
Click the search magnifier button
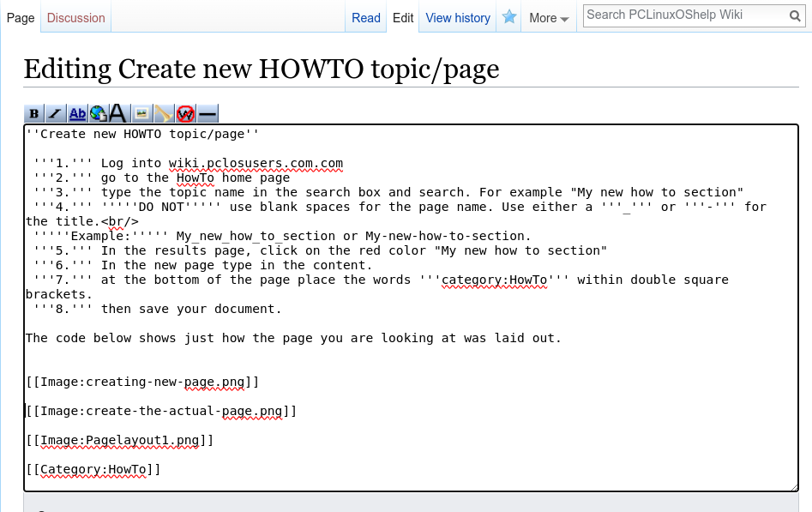(795, 15)
